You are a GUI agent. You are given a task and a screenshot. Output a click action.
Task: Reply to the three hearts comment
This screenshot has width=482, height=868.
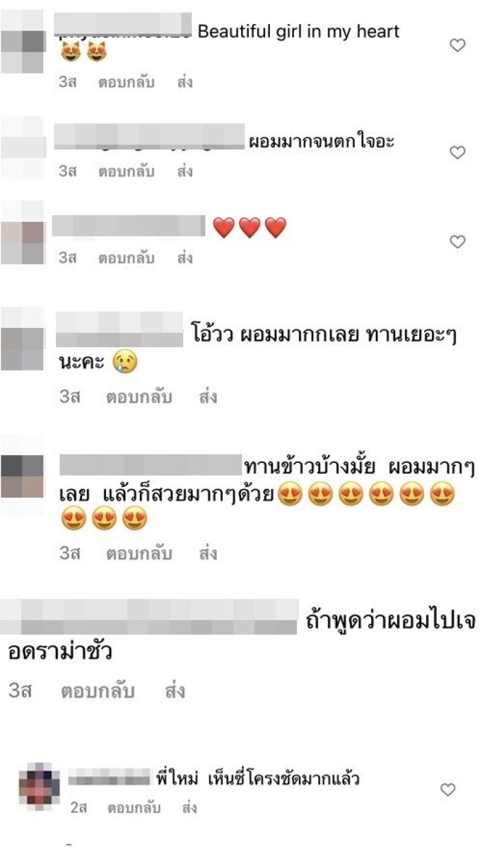[x=126, y=258]
